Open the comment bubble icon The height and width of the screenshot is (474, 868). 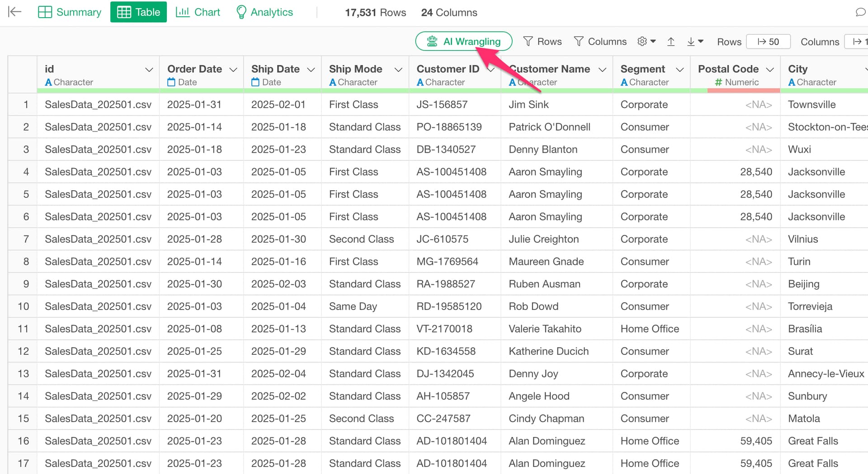(860, 12)
